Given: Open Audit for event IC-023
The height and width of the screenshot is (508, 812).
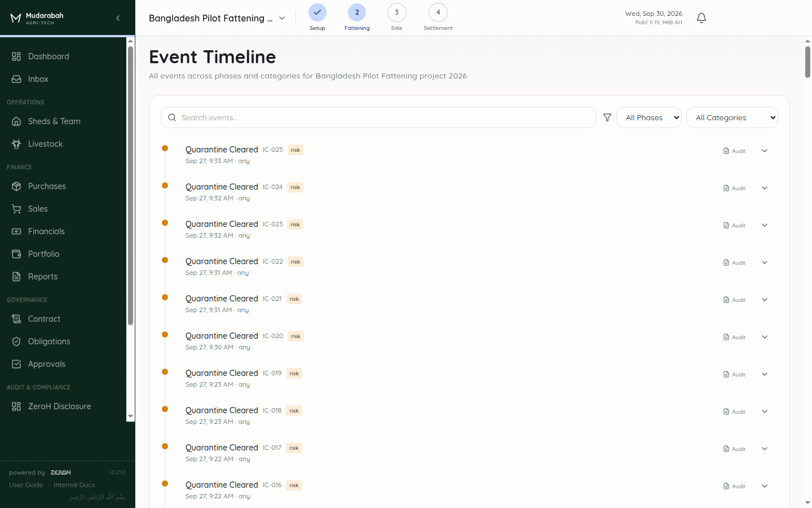Looking at the screenshot, I should click(x=734, y=225).
